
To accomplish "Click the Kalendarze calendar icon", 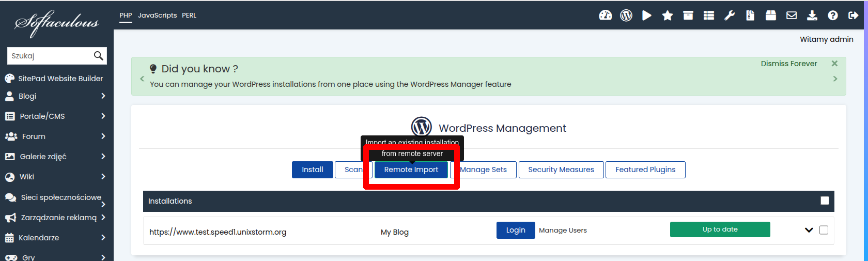I will click(9, 238).
